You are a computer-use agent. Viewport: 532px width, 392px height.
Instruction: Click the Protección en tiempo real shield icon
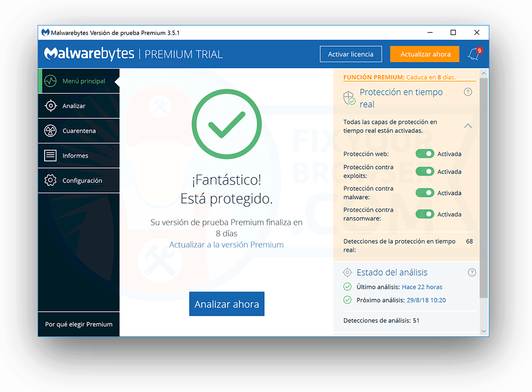pos(348,98)
